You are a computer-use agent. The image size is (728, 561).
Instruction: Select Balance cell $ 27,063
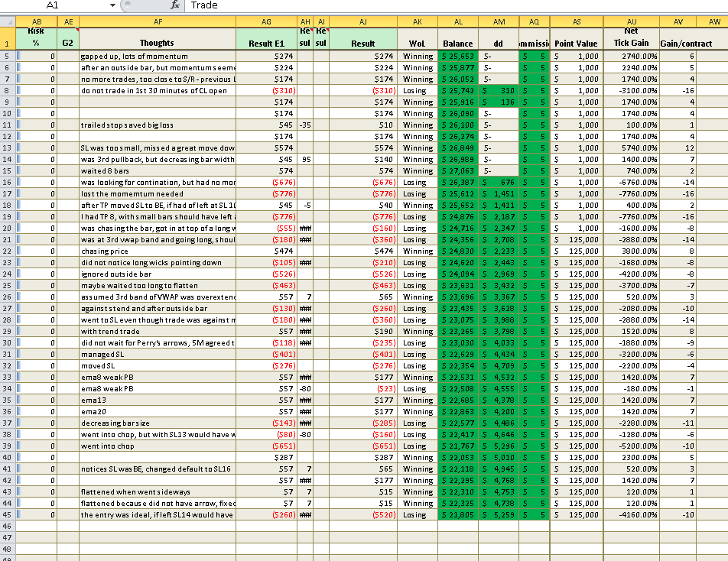coord(458,170)
